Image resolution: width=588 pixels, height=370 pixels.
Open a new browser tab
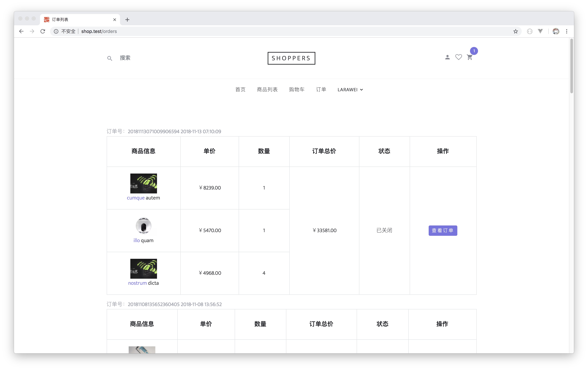pyautogui.click(x=127, y=20)
